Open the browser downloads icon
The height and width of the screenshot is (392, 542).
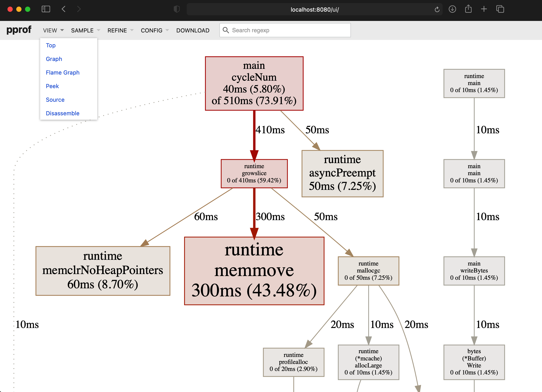pyautogui.click(x=452, y=9)
